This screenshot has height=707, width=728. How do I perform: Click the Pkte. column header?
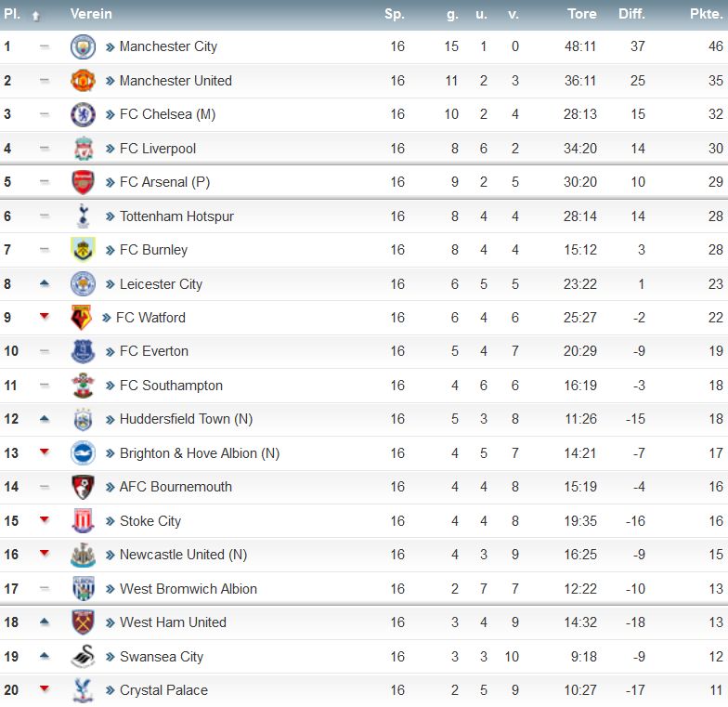706,14
